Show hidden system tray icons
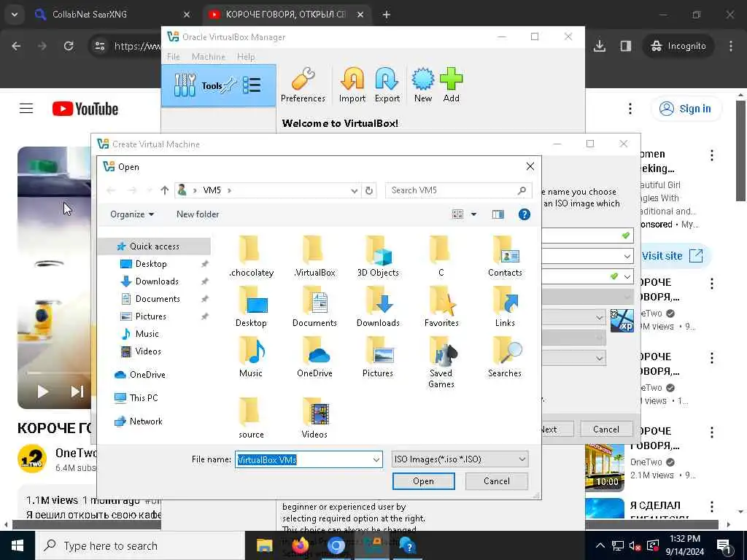 click(x=600, y=545)
